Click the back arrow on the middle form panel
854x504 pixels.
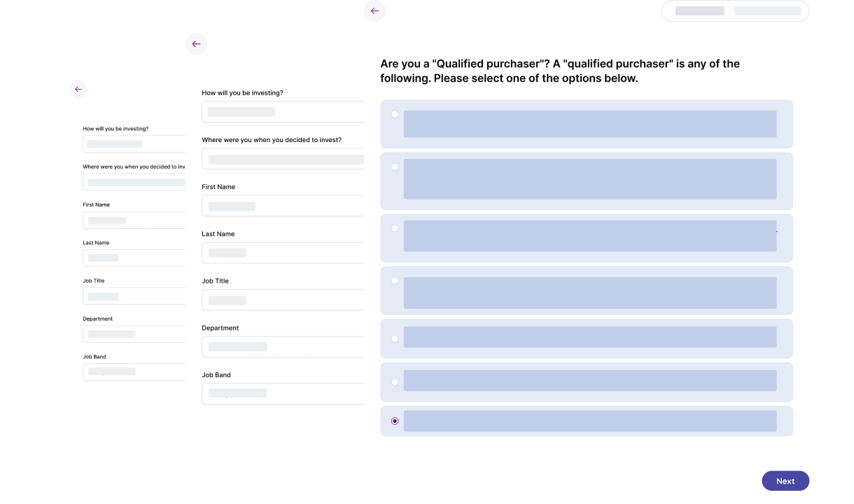pos(197,43)
